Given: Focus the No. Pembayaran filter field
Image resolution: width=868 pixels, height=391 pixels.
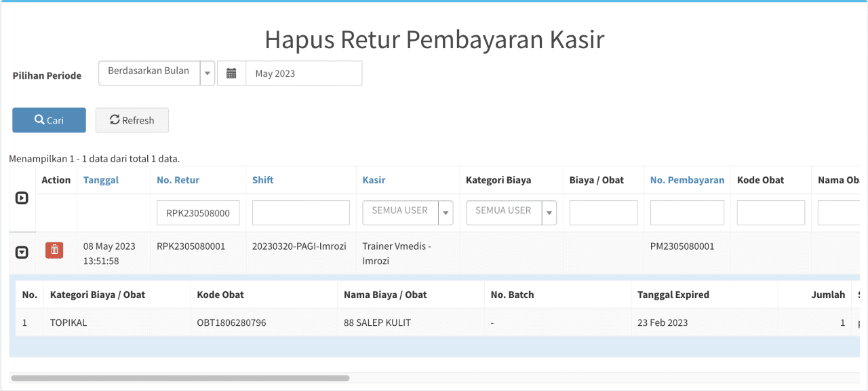Looking at the screenshot, I should (x=687, y=212).
